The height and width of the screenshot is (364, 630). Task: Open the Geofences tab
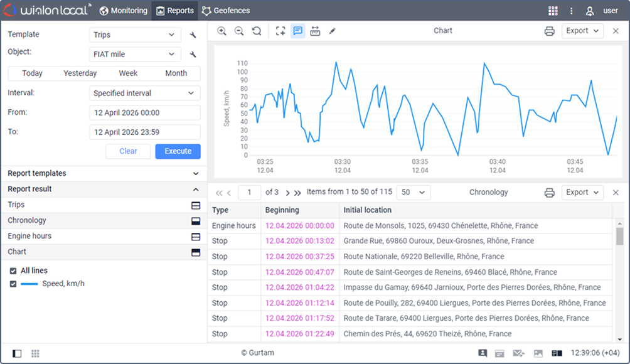(x=226, y=11)
